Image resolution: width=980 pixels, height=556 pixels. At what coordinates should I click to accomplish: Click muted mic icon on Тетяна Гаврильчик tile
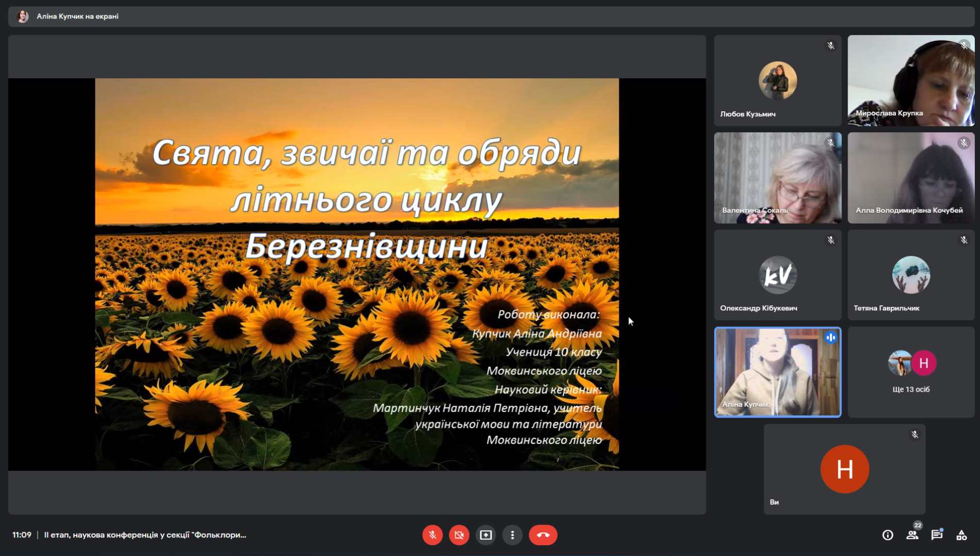(964, 240)
